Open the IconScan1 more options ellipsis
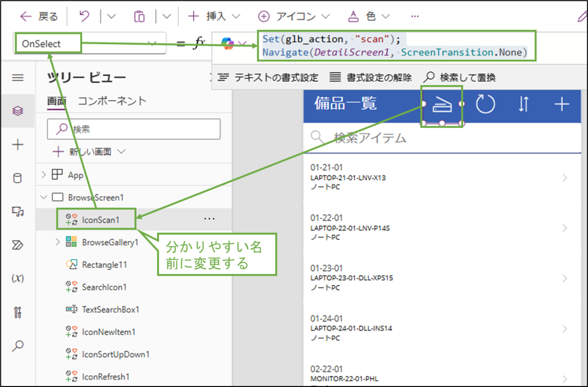This screenshot has width=588, height=387. click(209, 219)
